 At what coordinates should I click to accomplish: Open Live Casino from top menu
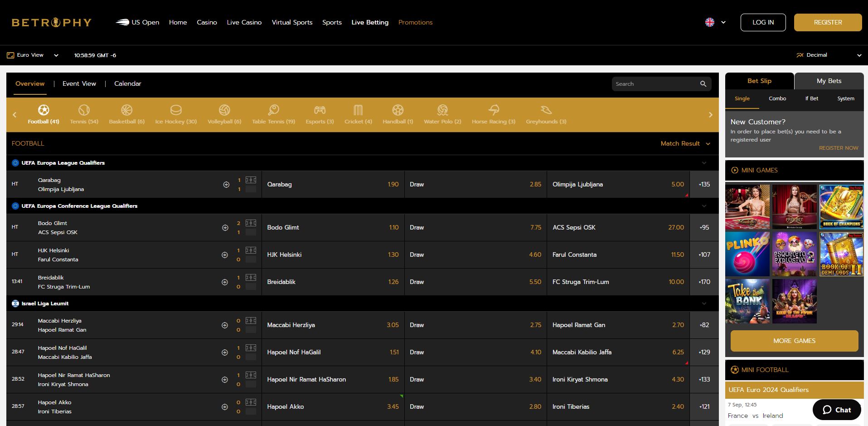click(x=244, y=22)
